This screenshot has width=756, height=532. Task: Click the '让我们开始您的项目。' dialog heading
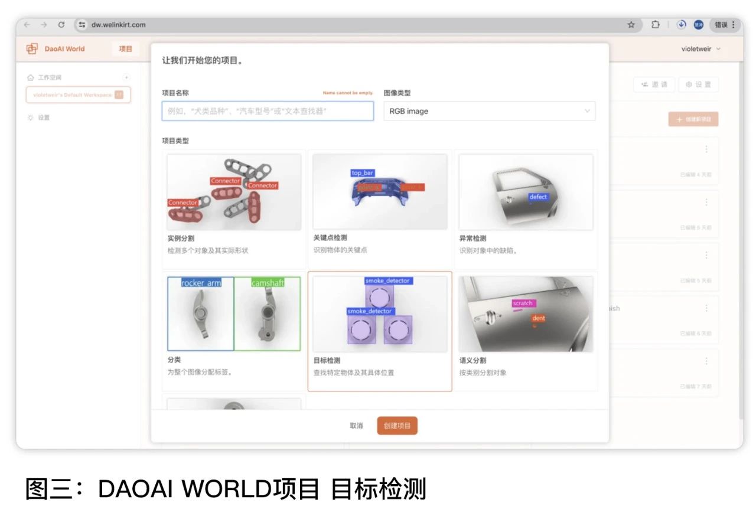[203, 60]
